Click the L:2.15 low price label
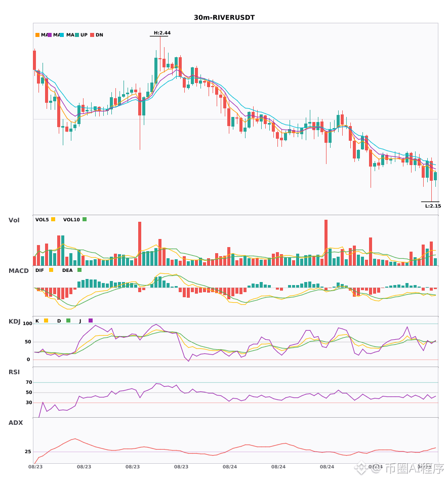The image size is (448, 481). pyautogui.click(x=433, y=206)
